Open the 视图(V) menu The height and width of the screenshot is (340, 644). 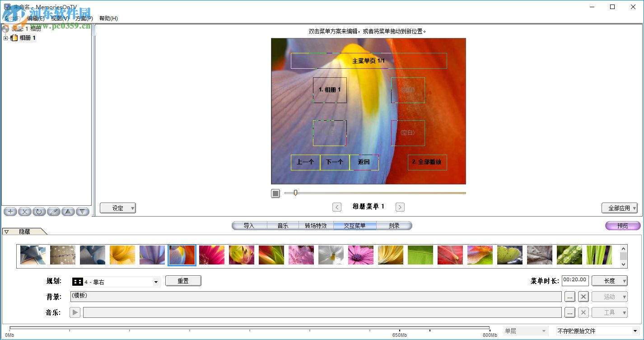point(60,19)
